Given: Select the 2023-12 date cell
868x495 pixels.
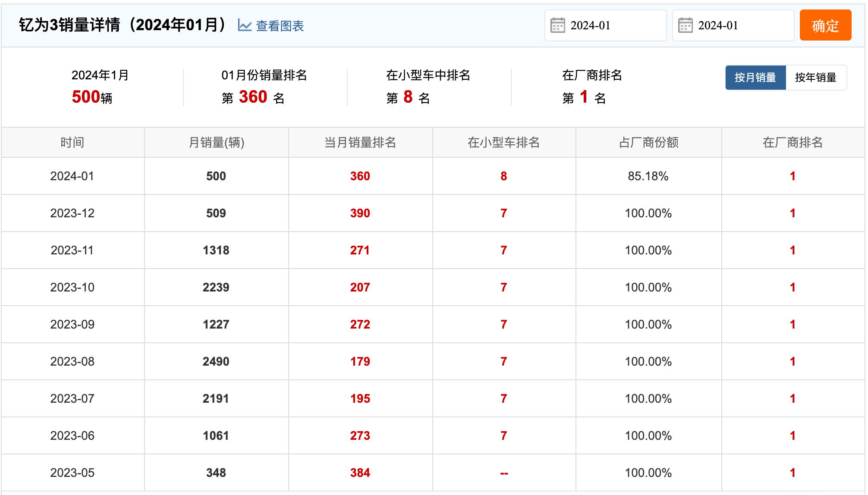Looking at the screenshot, I should pos(72,213).
